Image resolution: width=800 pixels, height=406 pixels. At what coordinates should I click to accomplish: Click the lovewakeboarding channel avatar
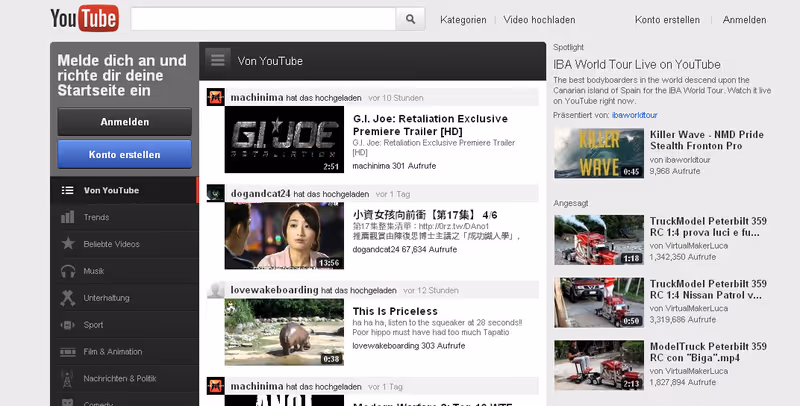click(x=215, y=290)
